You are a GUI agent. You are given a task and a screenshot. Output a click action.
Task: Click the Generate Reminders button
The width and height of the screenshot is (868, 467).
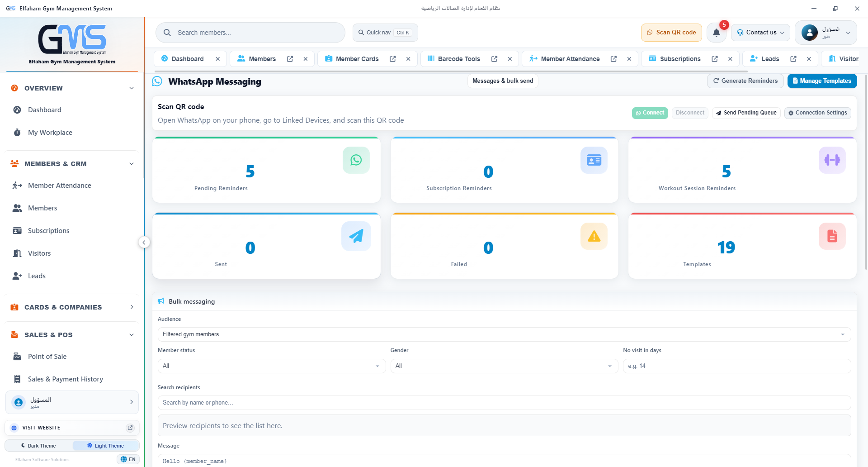tap(745, 81)
